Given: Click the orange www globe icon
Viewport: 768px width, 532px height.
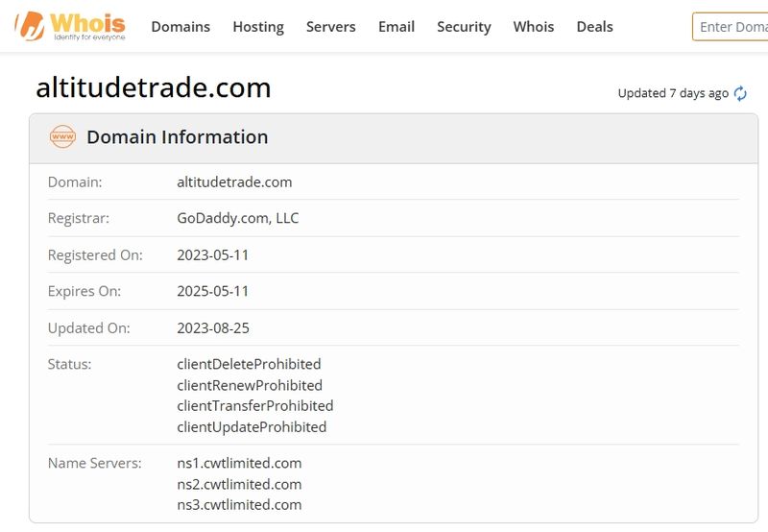Looking at the screenshot, I should click(x=62, y=136).
